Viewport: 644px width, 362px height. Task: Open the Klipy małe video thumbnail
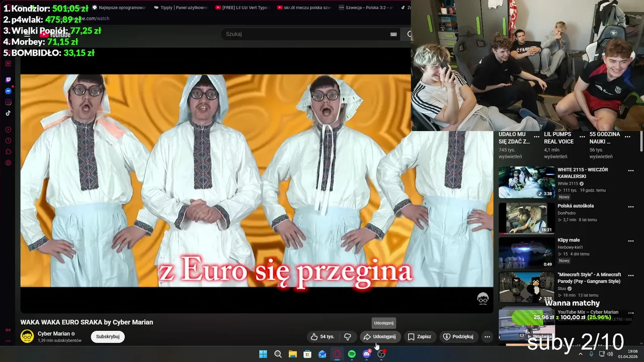(527, 253)
